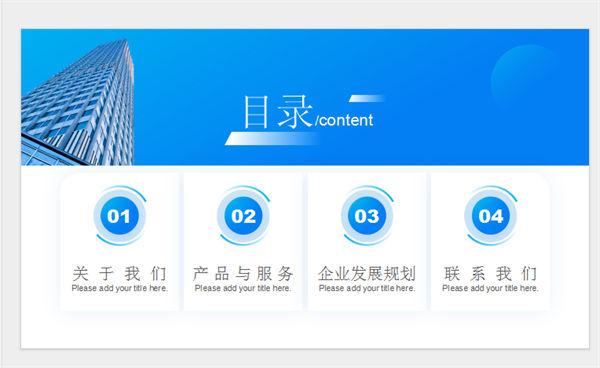Select the /content subtitle text
The height and width of the screenshot is (368, 600).
[344, 120]
